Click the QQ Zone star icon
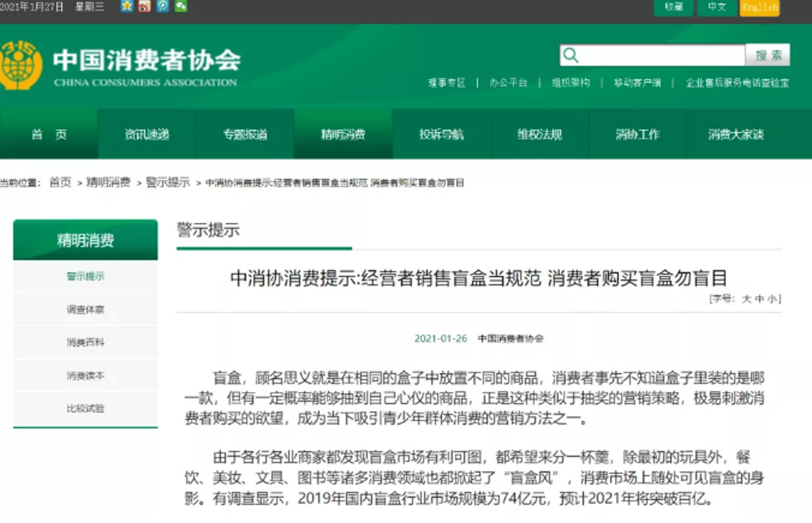The width and height of the screenshot is (812, 523). click(128, 6)
